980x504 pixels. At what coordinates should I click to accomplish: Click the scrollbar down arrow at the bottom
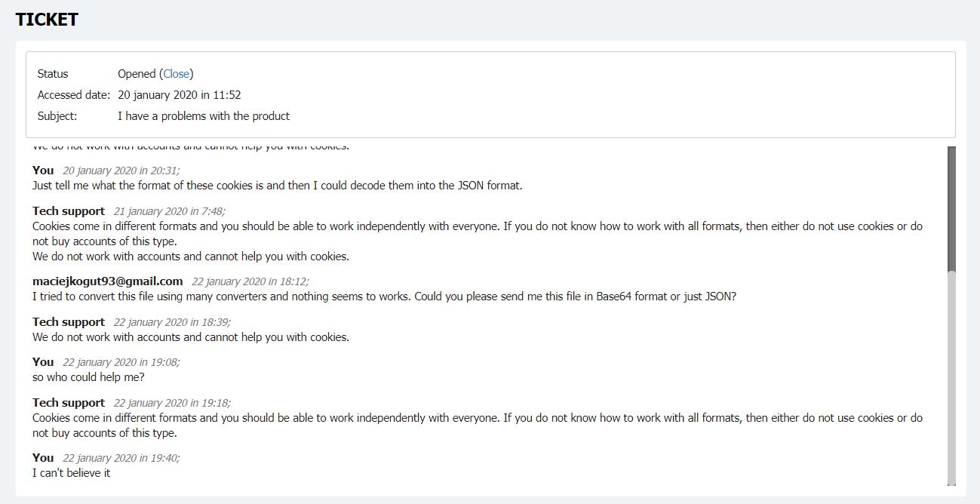951,483
